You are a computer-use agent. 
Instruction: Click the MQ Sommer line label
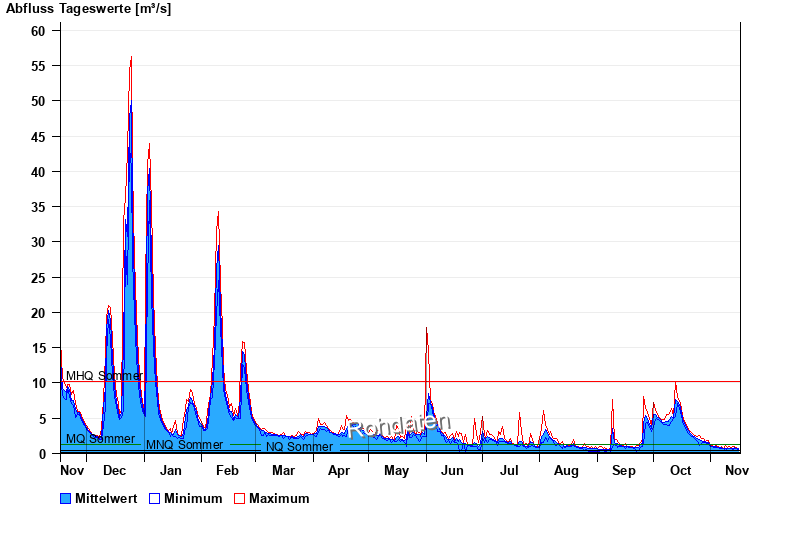[x=100, y=439]
